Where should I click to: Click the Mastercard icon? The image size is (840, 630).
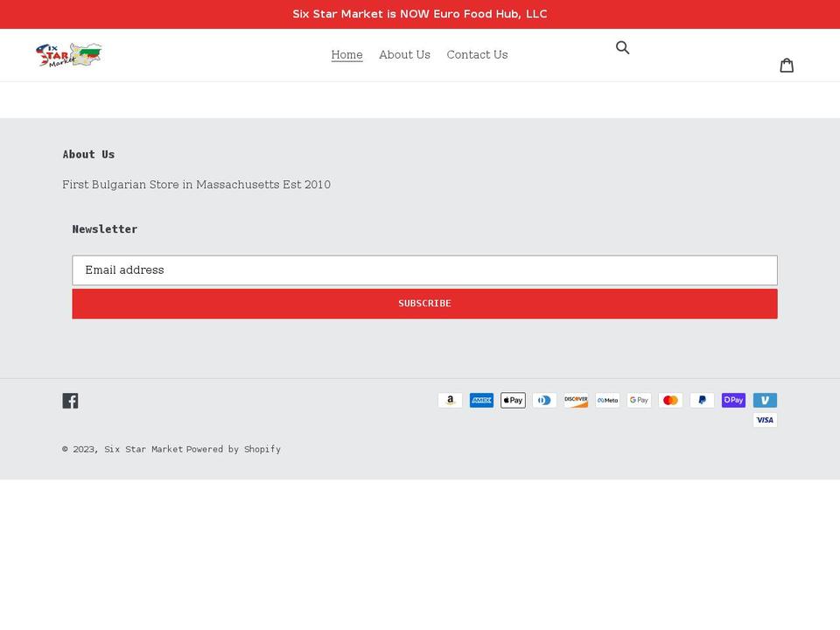pos(671,400)
